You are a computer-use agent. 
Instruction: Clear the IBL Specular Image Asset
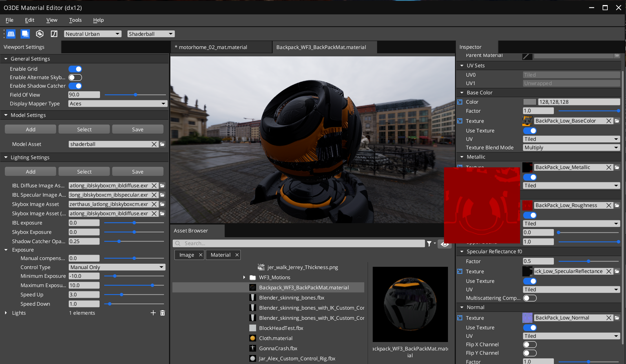[x=154, y=195]
